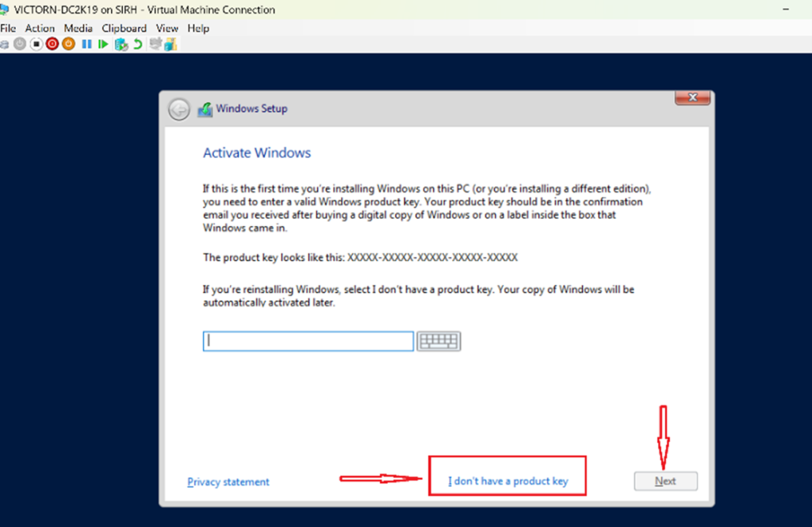Click 'I don't have a product key'

point(508,481)
